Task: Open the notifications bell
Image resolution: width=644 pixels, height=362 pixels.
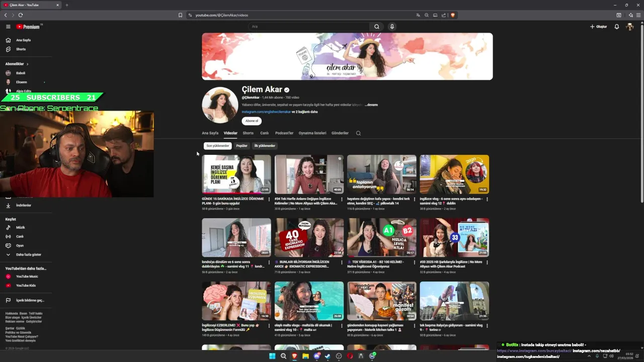Action: pyautogui.click(x=617, y=27)
